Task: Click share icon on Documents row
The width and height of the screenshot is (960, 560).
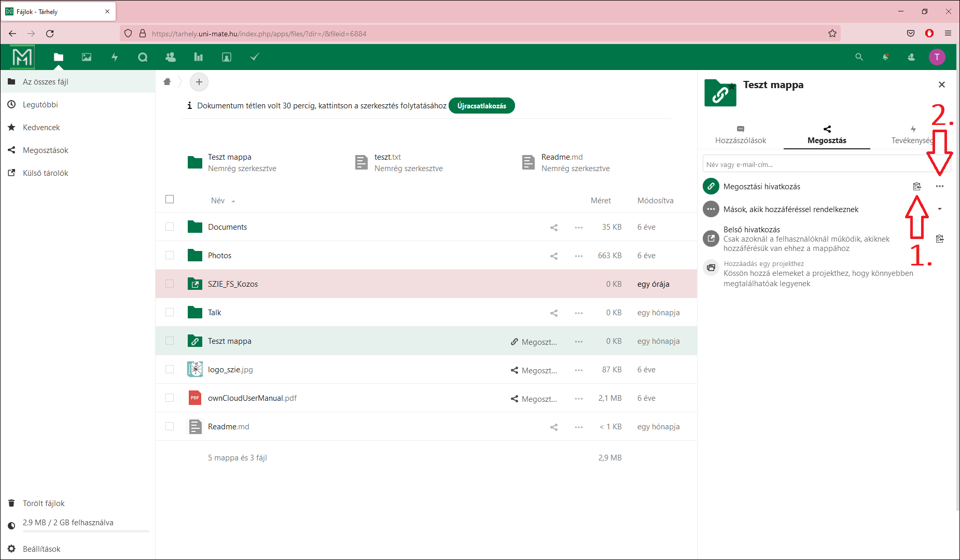Action: coord(554,227)
